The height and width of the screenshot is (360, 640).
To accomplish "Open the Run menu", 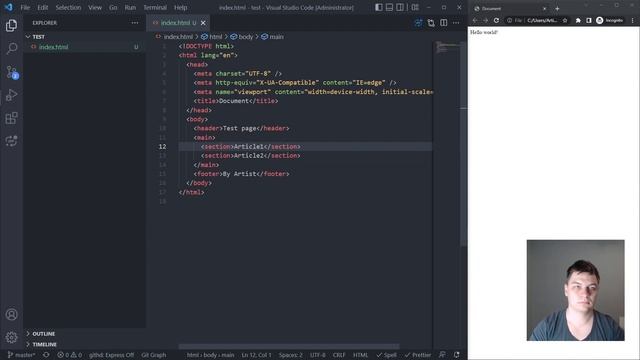I will (130, 7).
